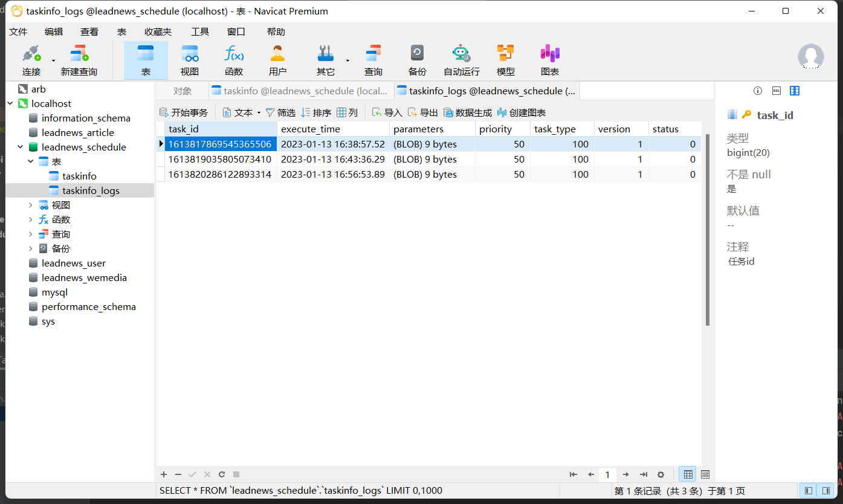The width and height of the screenshot is (843, 504).
Task: Click 数据生成 (Data Generation) button
Action: (x=468, y=112)
